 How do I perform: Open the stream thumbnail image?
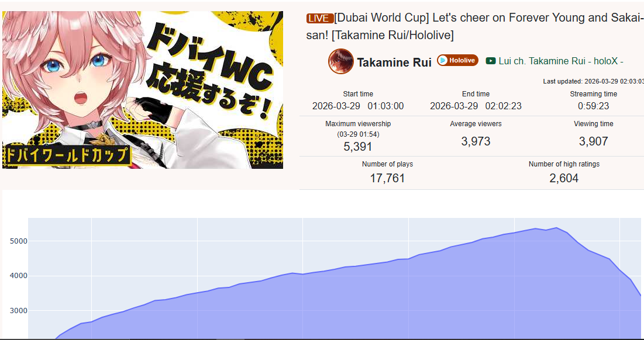[x=143, y=90]
